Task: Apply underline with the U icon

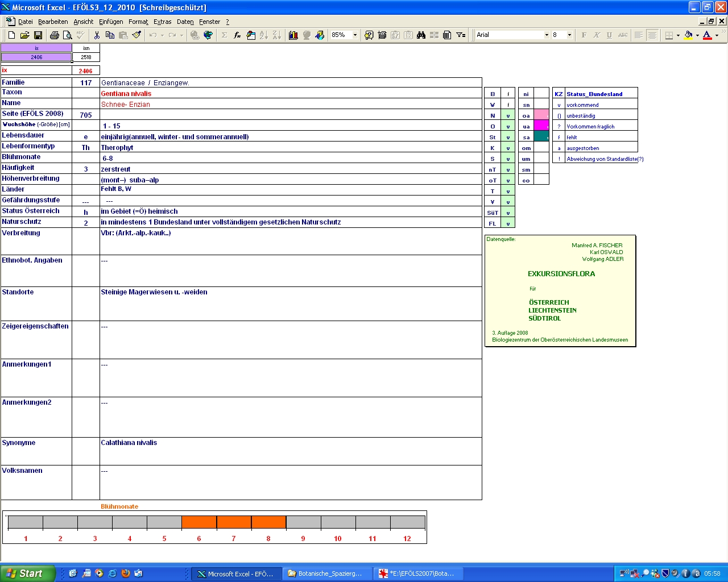Action: tap(610, 35)
